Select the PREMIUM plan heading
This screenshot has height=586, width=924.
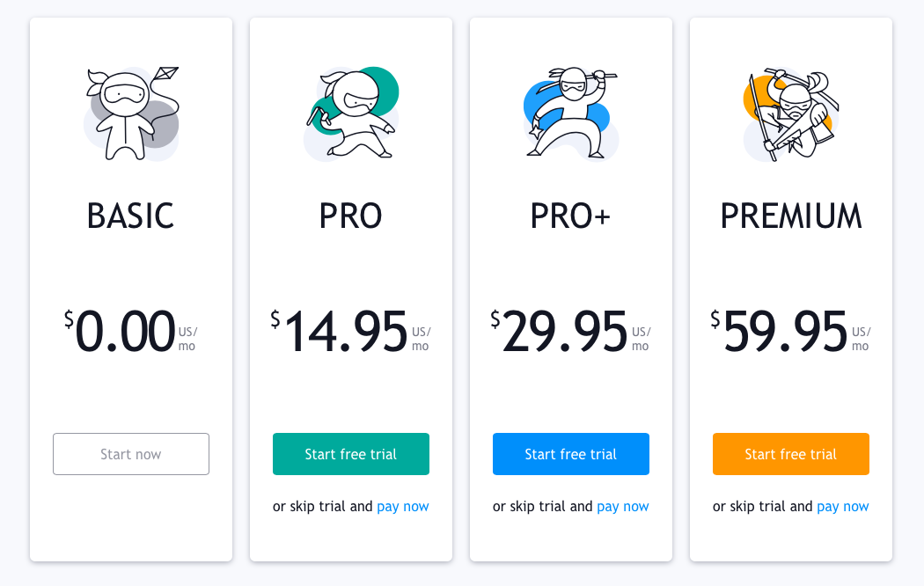tap(791, 216)
